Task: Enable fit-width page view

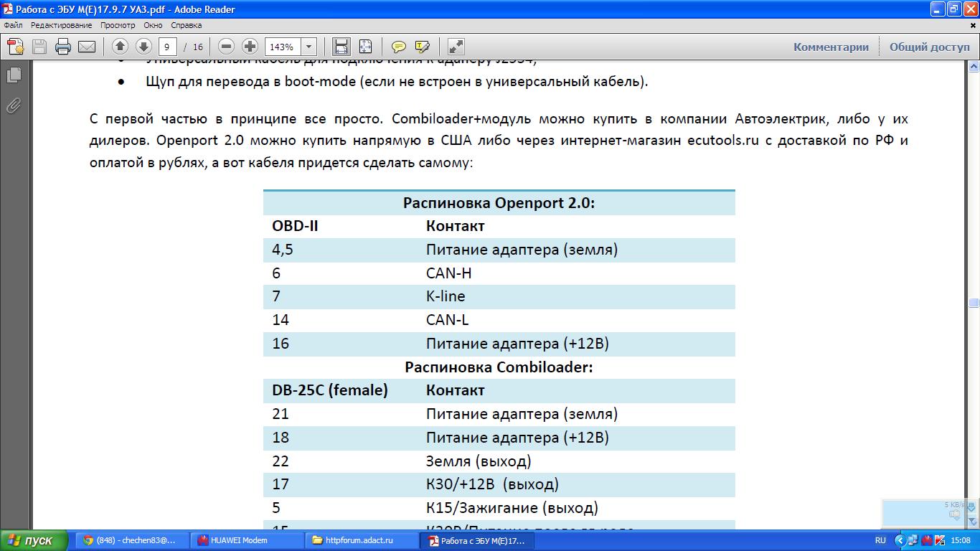Action: point(341,46)
